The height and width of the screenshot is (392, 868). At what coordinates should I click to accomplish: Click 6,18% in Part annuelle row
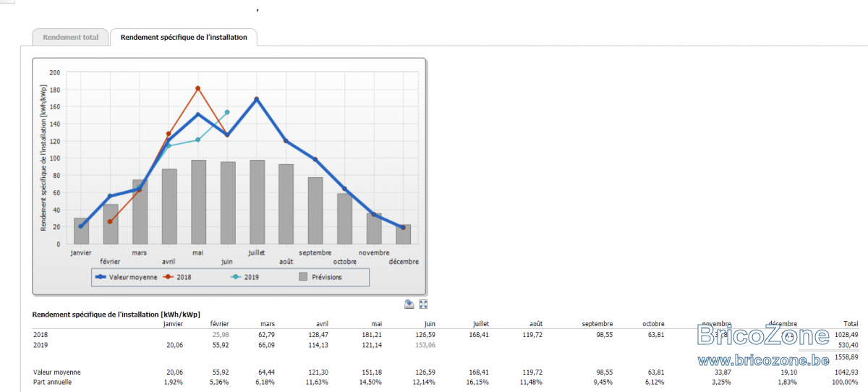265,381
